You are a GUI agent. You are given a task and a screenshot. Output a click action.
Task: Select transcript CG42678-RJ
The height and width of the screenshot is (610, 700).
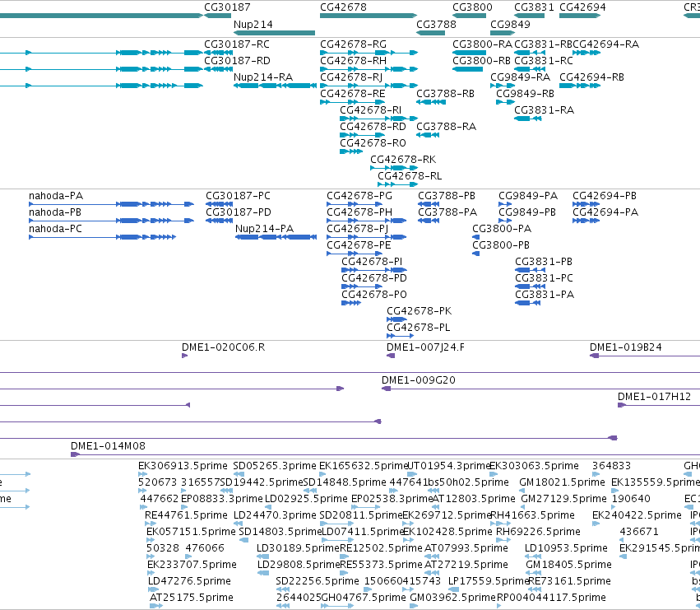click(x=351, y=77)
